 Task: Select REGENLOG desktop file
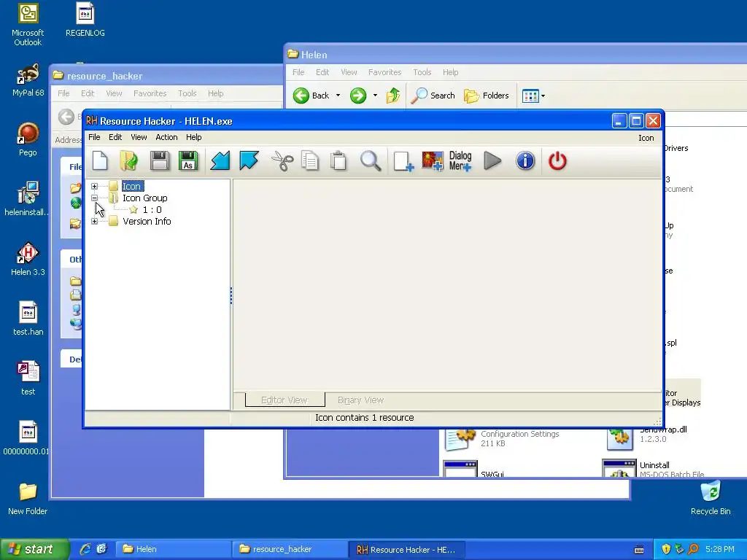coord(85,20)
